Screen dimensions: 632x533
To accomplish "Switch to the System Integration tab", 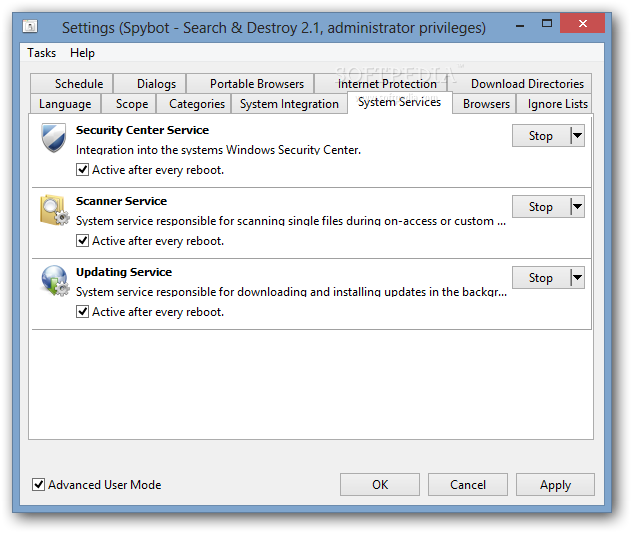I will [289, 104].
